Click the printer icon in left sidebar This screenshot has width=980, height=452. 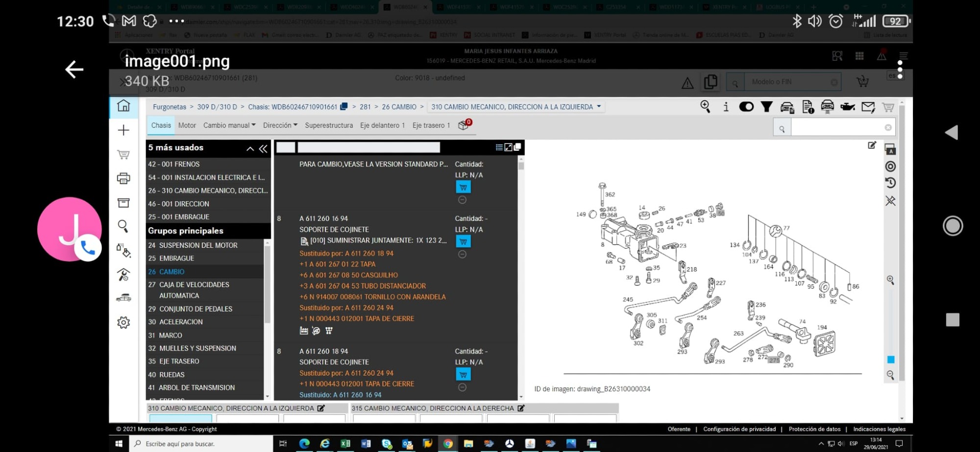(123, 178)
